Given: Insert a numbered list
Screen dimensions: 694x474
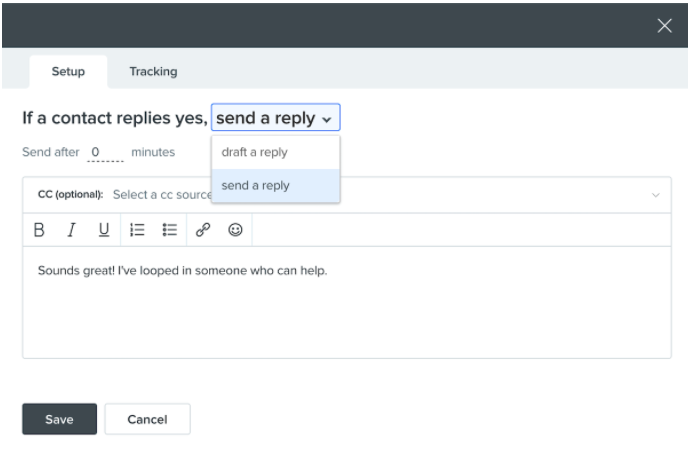Looking at the screenshot, I should tap(137, 230).
